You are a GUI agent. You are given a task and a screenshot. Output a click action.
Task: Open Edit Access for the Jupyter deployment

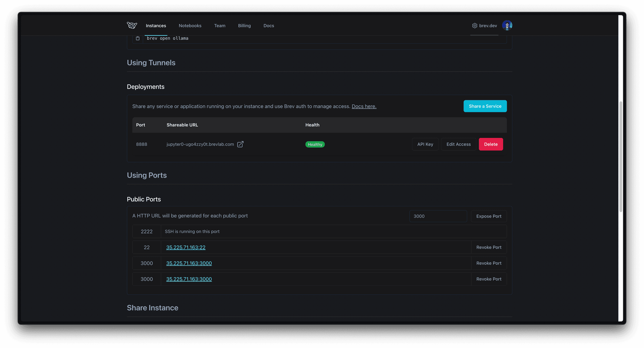pos(458,144)
